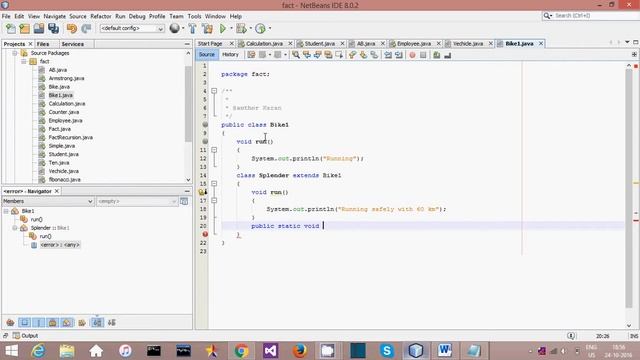The width and height of the screenshot is (640, 360).
Task: Click the Clean and Build Project icon
Action: (x=207, y=28)
